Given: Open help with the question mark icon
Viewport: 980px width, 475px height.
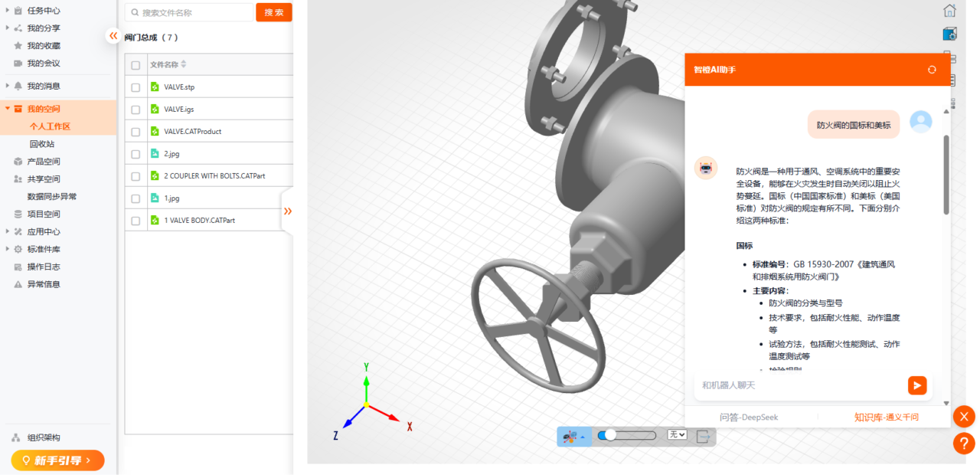Looking at the screenshot, I should (x=964, y=444).
